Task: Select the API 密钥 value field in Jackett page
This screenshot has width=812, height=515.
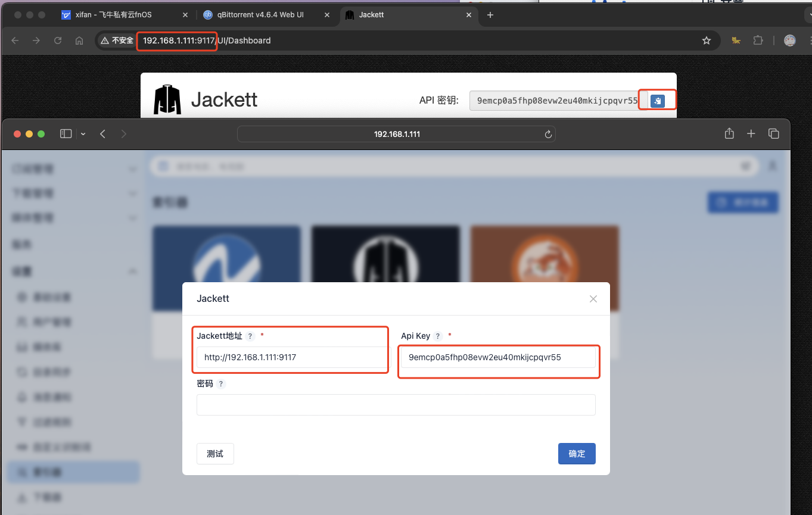Action: pos(558,101)
